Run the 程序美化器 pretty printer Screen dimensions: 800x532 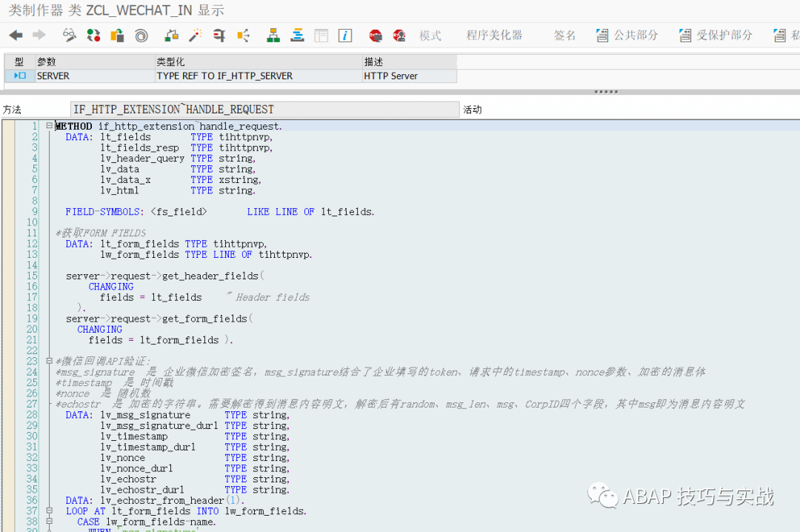pos(494,36)
